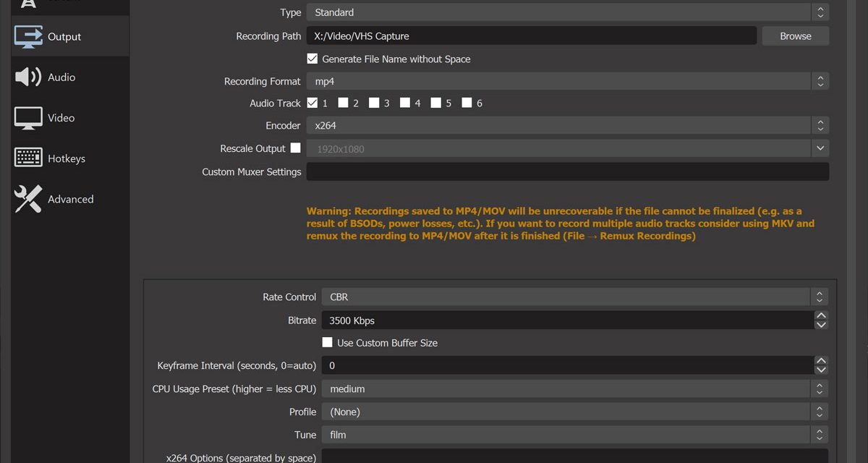Select the Audio speaker icon

pyautogui.click(x=28, y=77)
